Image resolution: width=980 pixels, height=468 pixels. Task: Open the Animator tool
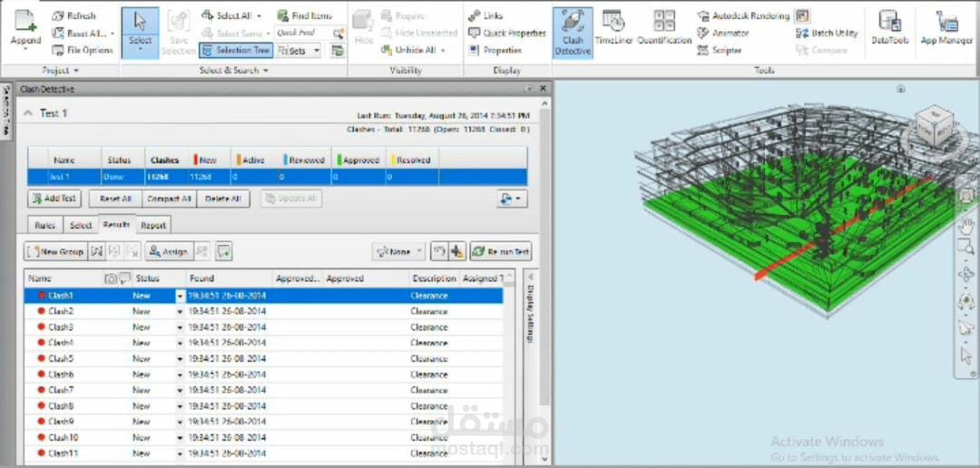pyautogui.click(x=722, y=34)
